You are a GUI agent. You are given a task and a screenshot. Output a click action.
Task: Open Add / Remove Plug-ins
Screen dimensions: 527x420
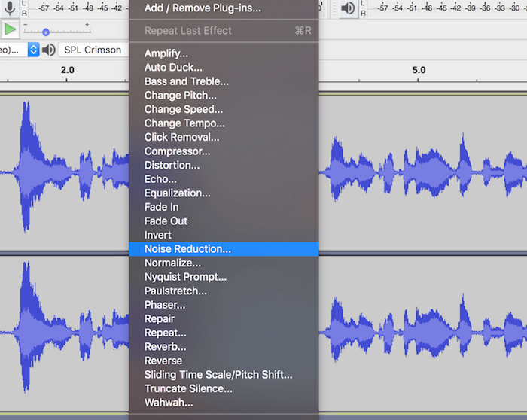coord(224,8)
